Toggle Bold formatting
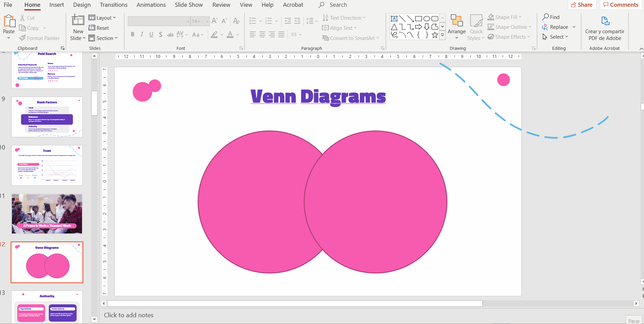 coord(133,34)
